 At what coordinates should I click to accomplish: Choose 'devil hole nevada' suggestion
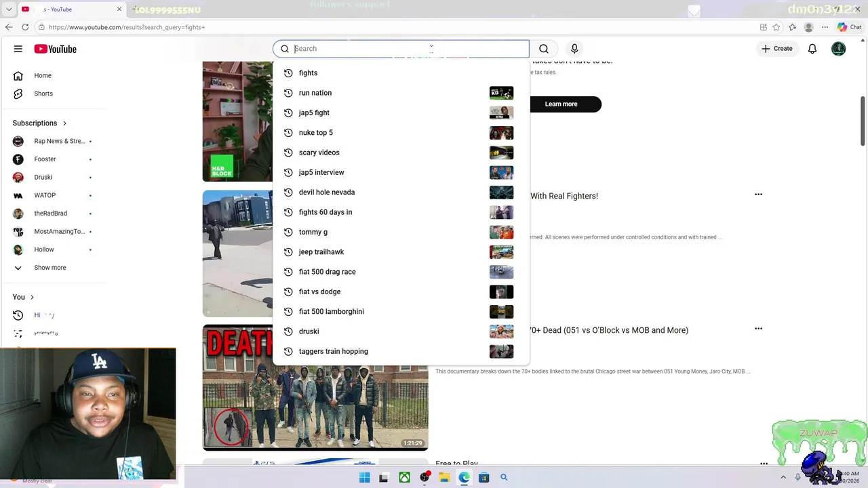coord(401,192)
